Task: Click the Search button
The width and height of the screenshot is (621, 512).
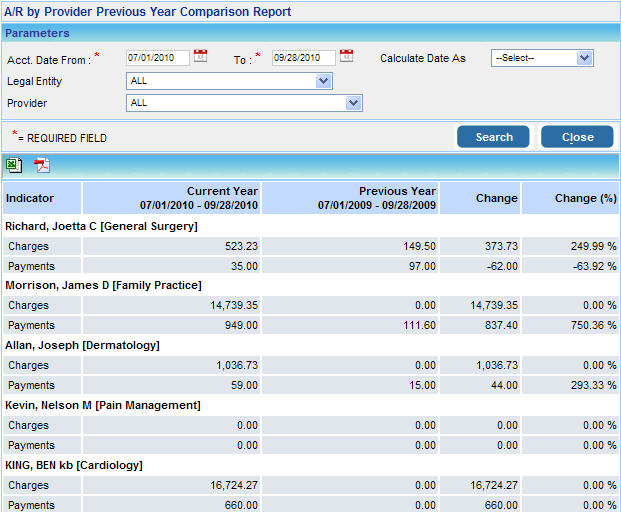Action: click(x=493, y=137)
